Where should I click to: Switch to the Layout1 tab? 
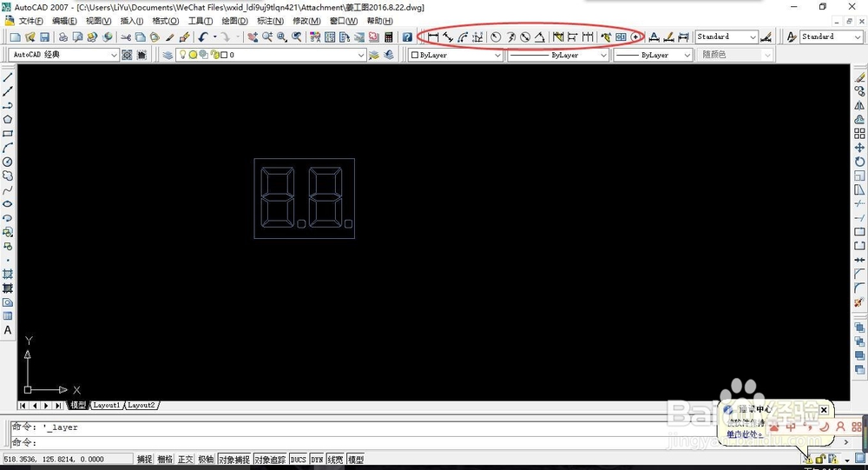tap(106, 405)
